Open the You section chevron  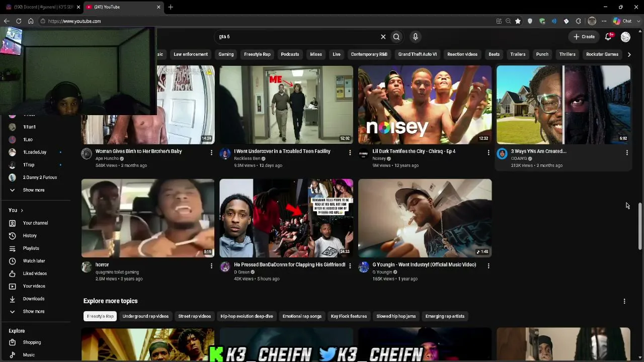[x=22, y=210]
